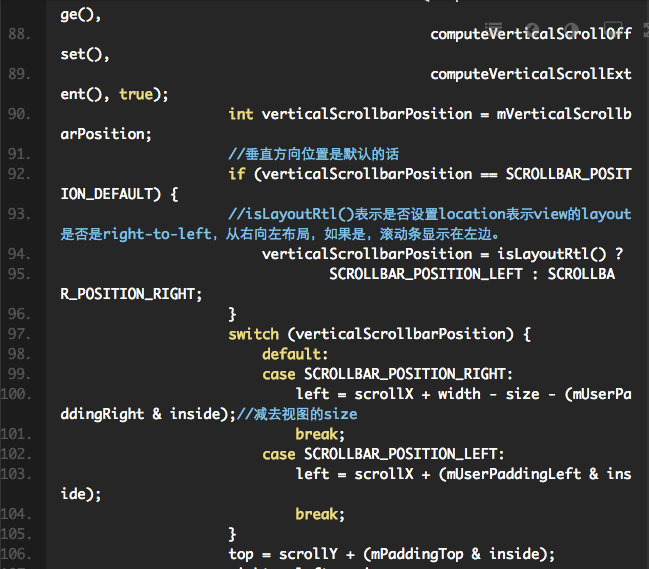Click 'SCROLLBAR_POSITION_LEFT :' on line 95
This screenshot has width=649, height=569.
[x=434, y=274]
